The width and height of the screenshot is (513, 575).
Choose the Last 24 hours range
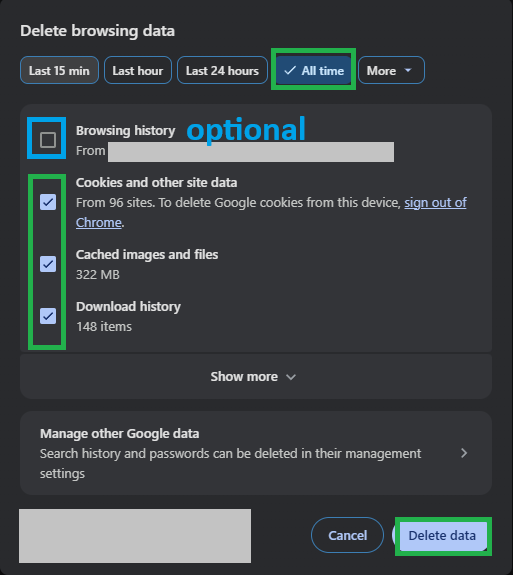point(222,70)
